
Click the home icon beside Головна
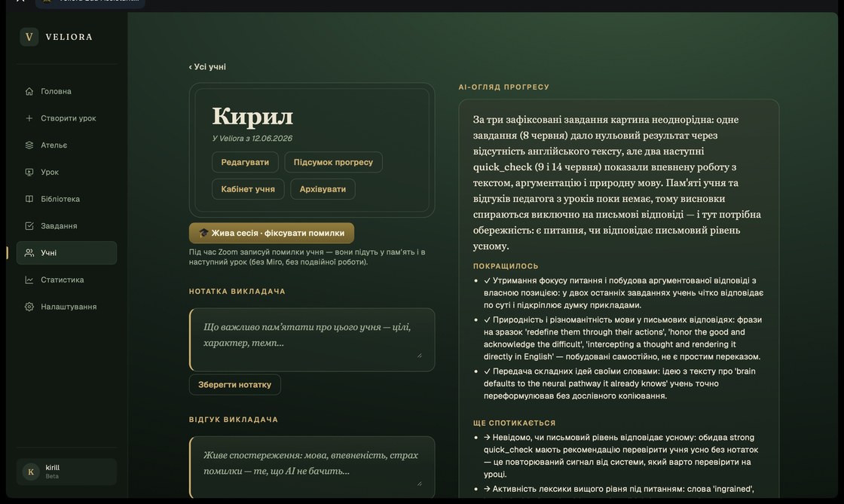coord(29,91)
